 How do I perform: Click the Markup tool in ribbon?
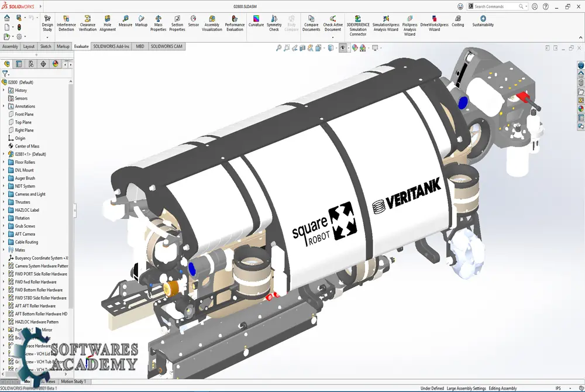click(x=142, y=21)
